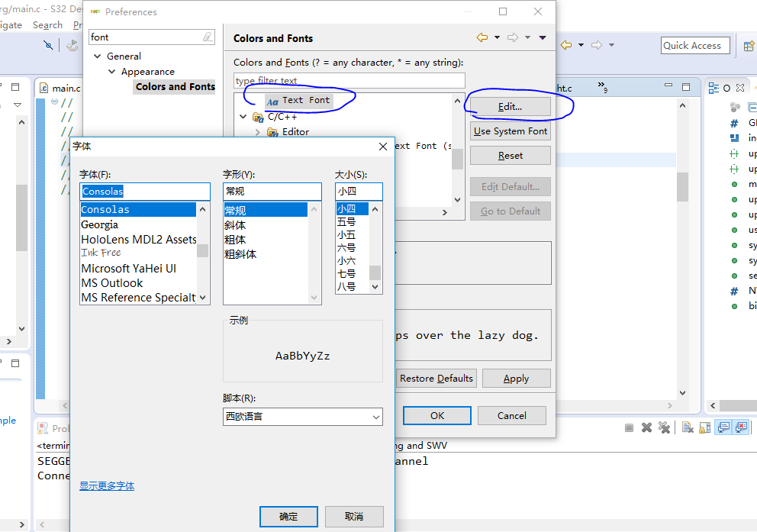Click the scroll lock icon in console toolbar
This screenshot has width=757, height=532.
click(704, 427)
